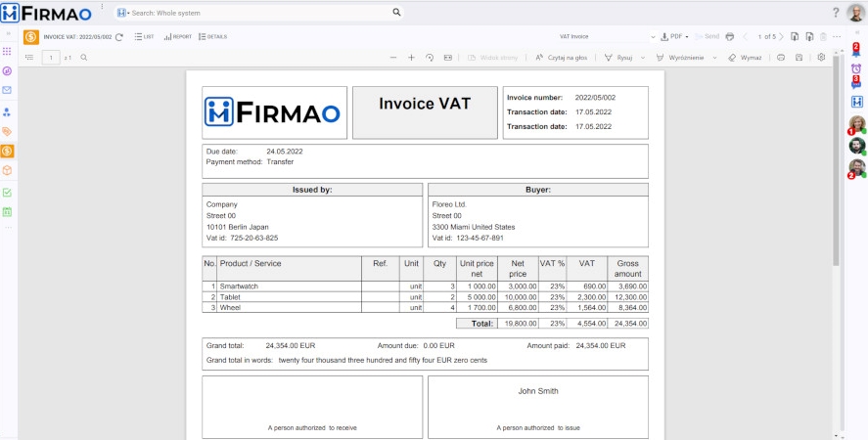Collapse the right sidebar with the chevrons
The height and width of the screenshot is (440, 868).
point(857,33)
